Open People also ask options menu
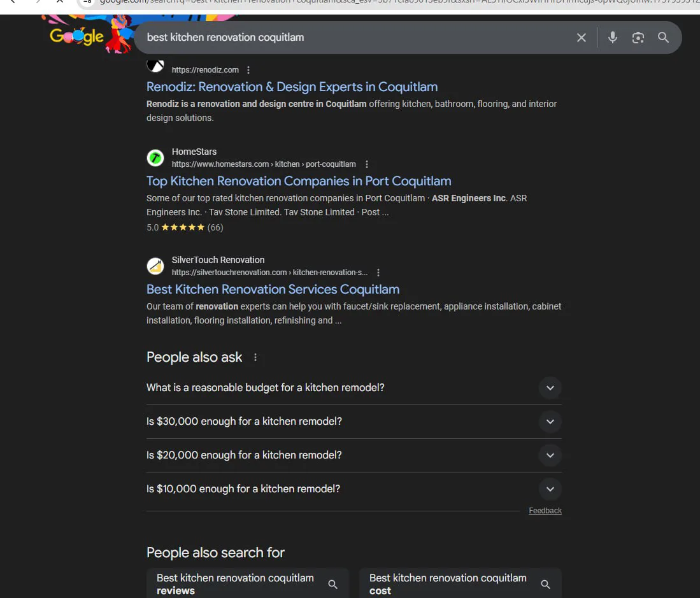The height and width of the screenshot is (598, 700). [255, 357]
